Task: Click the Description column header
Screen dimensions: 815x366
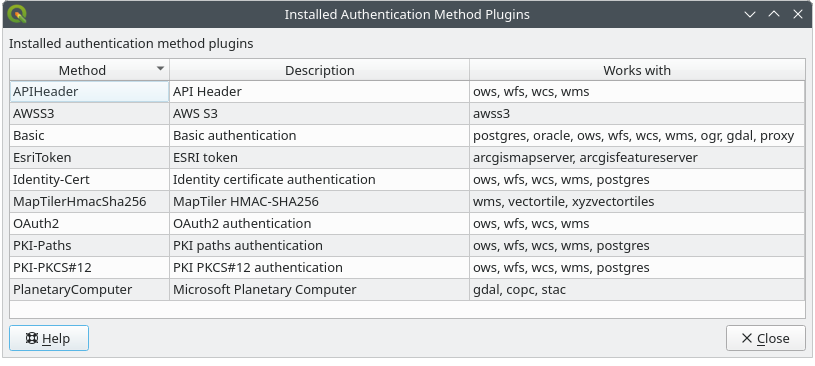Action: tap(320, 70)
